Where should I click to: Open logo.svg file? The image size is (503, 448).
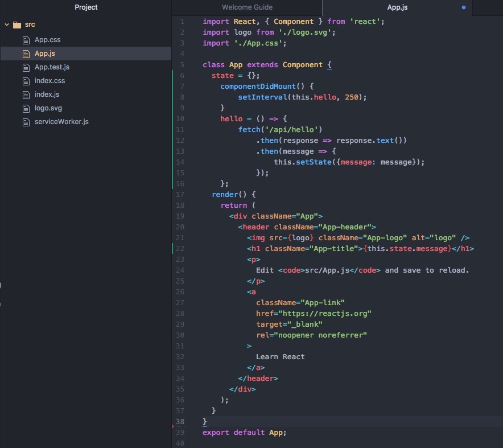coord(48,108)
